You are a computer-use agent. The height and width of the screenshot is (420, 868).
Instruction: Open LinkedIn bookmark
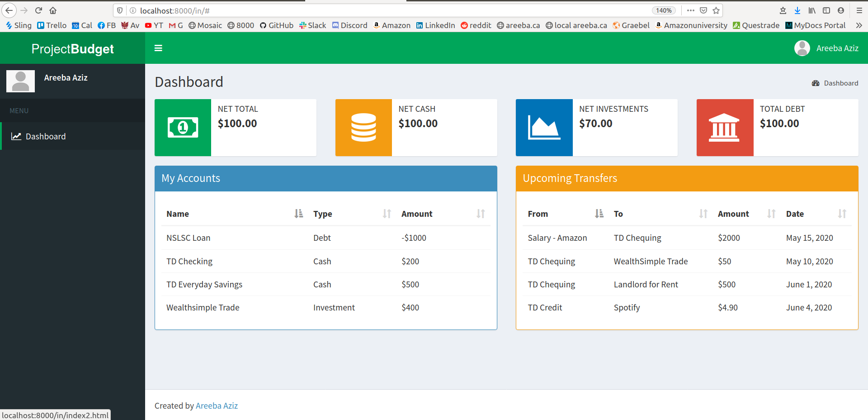coord(436,25)
